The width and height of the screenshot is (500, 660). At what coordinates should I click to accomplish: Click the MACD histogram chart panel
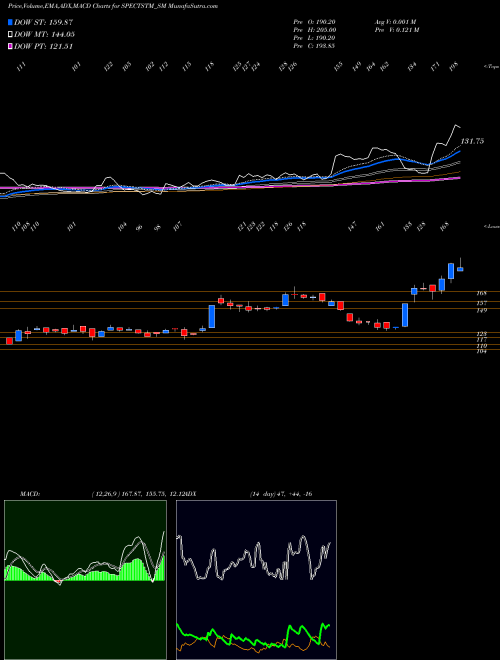click(x=85, y=580)
